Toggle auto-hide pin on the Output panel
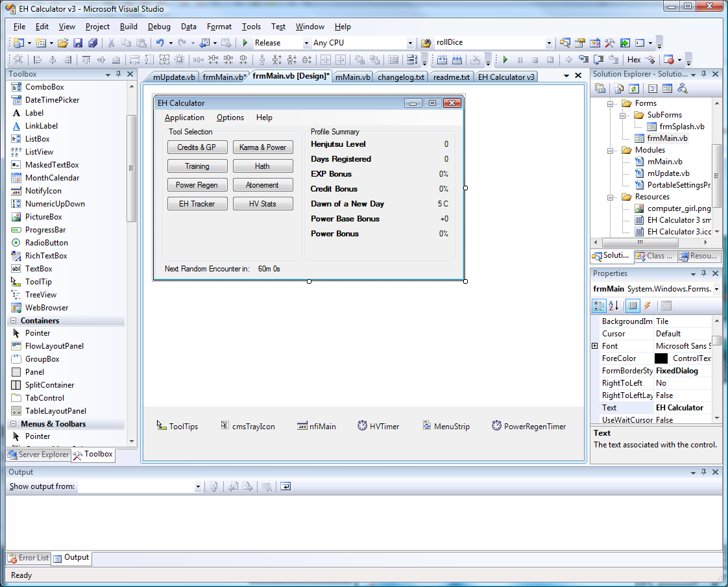This screenshot has height=587, width=728. (704, 471)
